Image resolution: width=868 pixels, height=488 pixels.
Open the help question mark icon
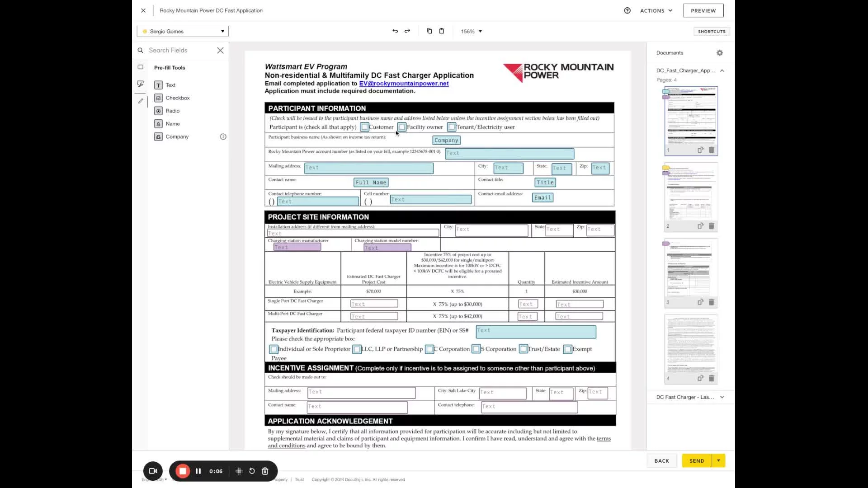[x=627, y=10]
